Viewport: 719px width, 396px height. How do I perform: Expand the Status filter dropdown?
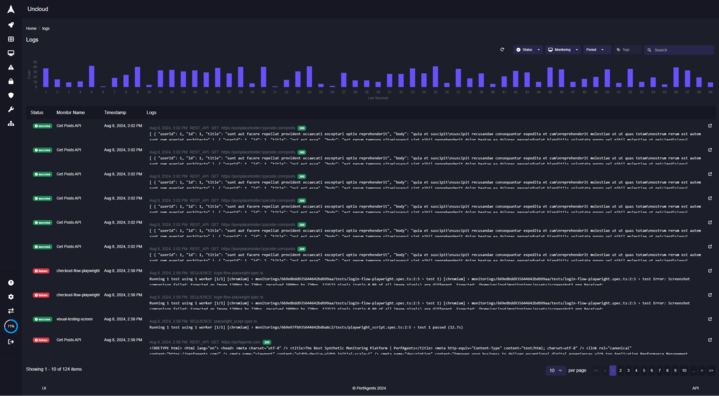tap(528, 50)
